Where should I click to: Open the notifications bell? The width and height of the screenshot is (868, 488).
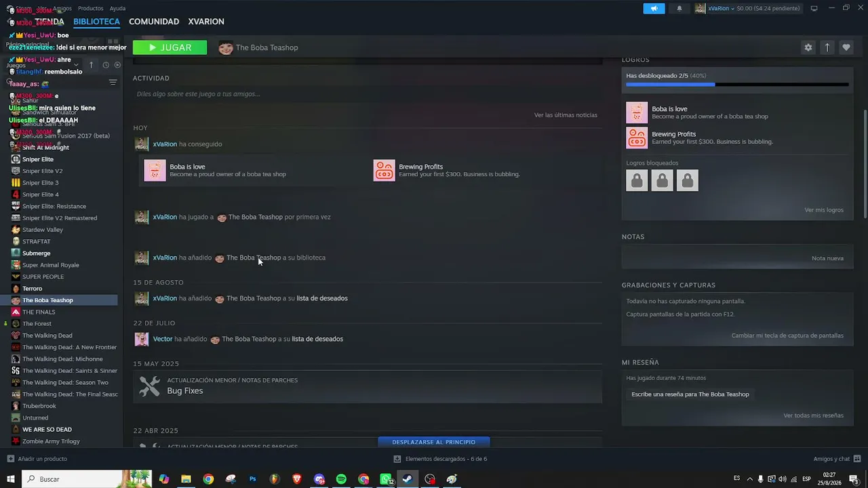coord(679,8)
